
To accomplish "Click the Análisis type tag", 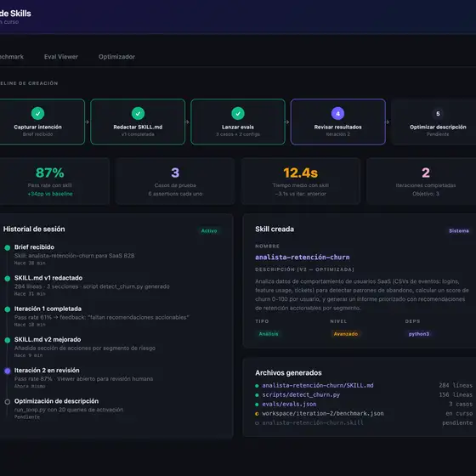I will coord(269,333).
